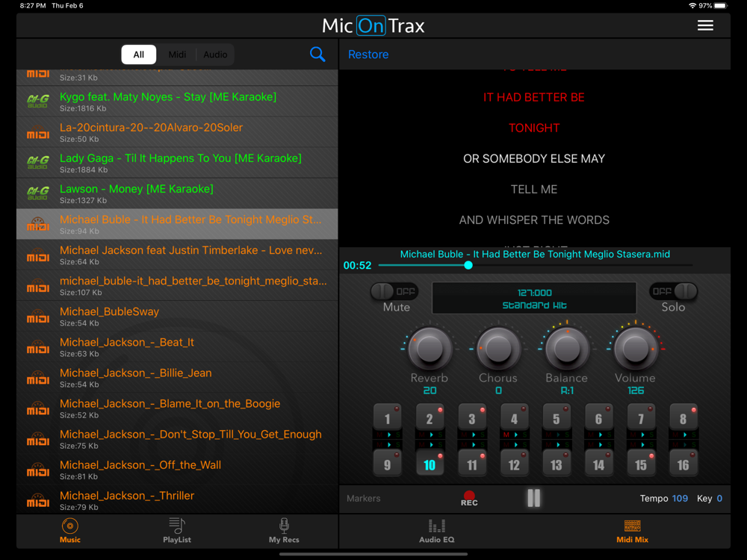Click the MIDI icon beside La cintura Alvaro Soler
This screenshot has height=560, width=747.
pyautogui.click(x=38, y=132)
